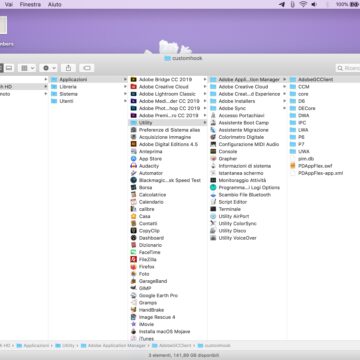Click the Accesso Portachiavi icon
Image resolution: width=360 pixels, height=360 pixels.
click(x=213, y=115)
